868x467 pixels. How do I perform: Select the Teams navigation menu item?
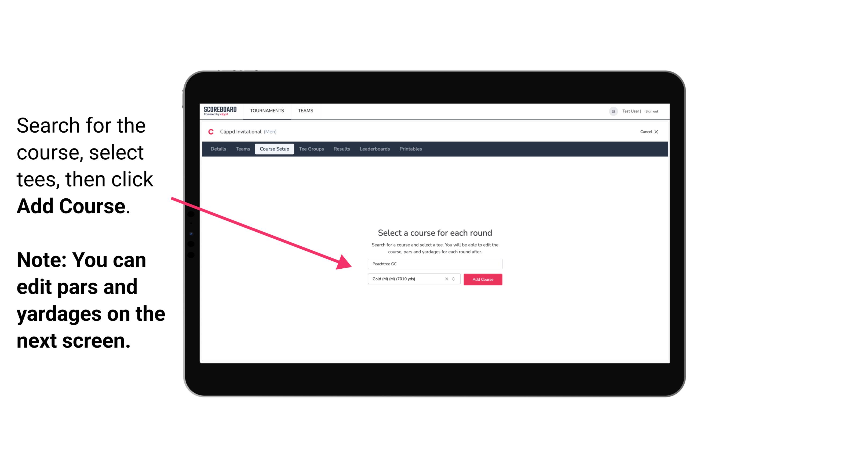coord(305,110)
